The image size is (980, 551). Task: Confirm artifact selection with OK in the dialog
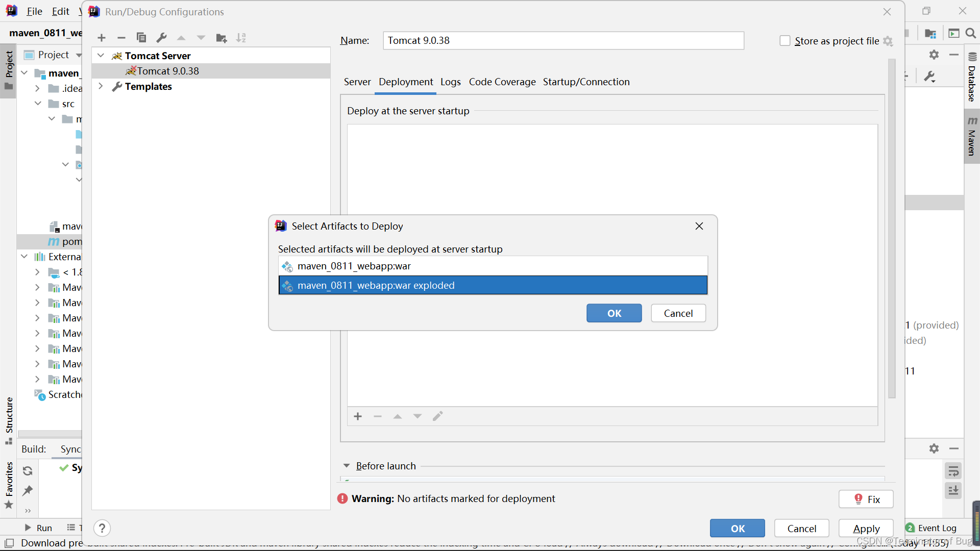[614, 313]
